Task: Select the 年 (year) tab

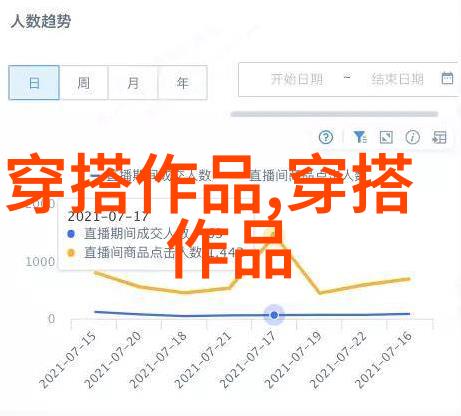Action: (x=182, y=83)
